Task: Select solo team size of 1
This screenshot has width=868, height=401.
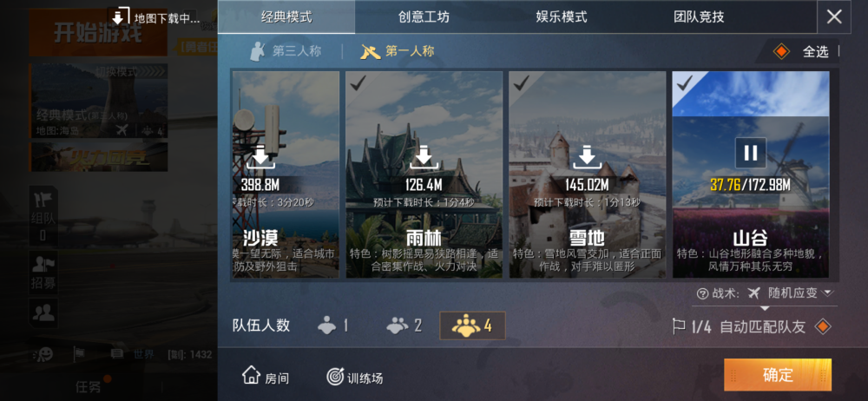Action: (333, 325)
